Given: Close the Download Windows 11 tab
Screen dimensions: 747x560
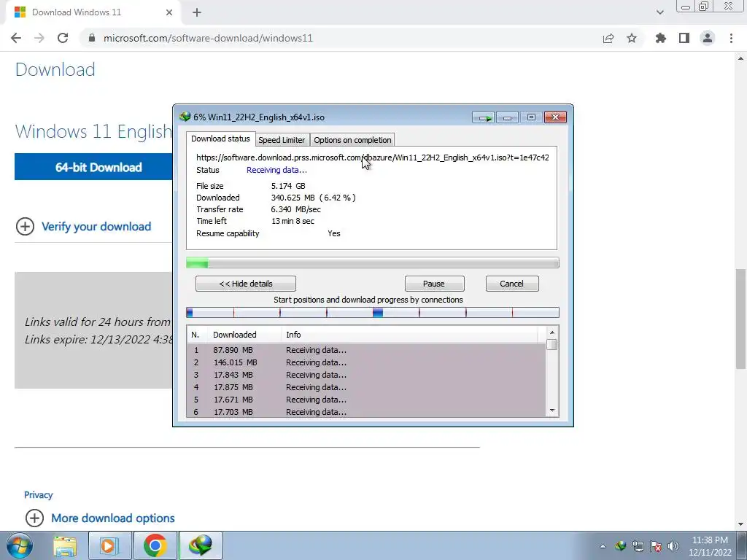Looking at the screenshot, I should pos(169,12).
